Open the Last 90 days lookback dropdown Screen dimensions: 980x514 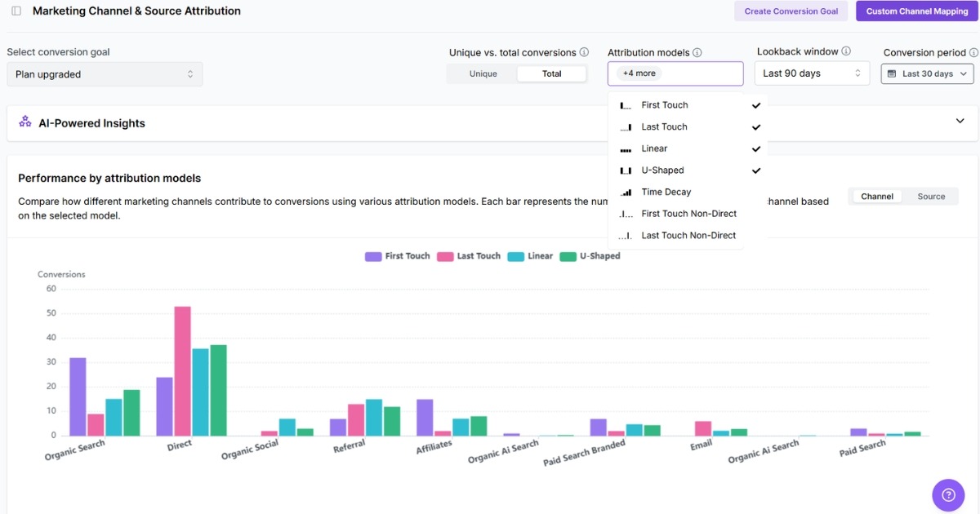[812, 73]
